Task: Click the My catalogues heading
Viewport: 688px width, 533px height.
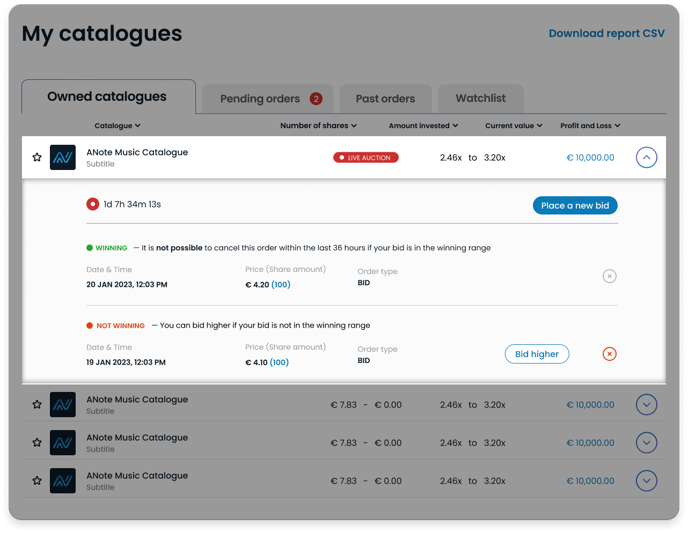Action: click(102, 34)
